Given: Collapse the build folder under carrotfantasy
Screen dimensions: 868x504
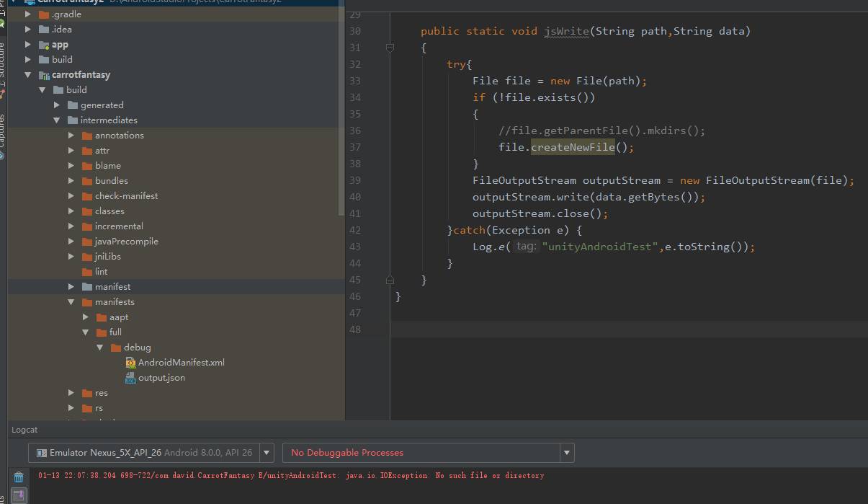Looking at the screenshot, I should point(42,90).
